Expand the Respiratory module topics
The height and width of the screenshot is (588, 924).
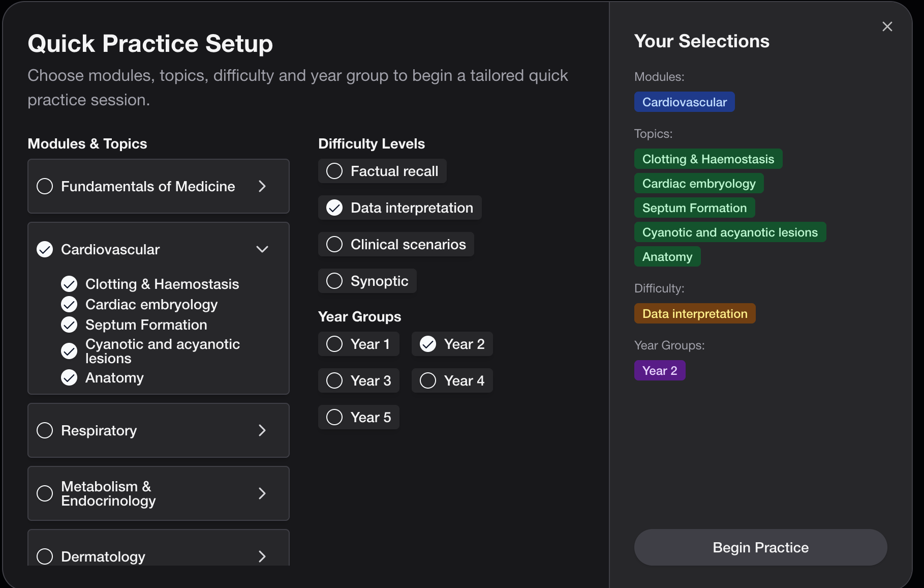pos(262,430)
